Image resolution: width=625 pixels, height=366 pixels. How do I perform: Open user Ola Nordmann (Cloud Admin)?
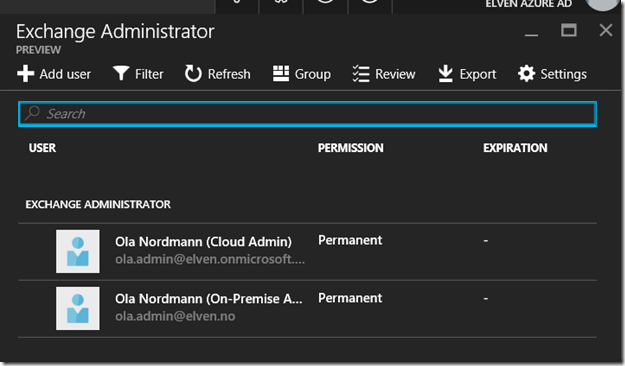click(203, 242)
